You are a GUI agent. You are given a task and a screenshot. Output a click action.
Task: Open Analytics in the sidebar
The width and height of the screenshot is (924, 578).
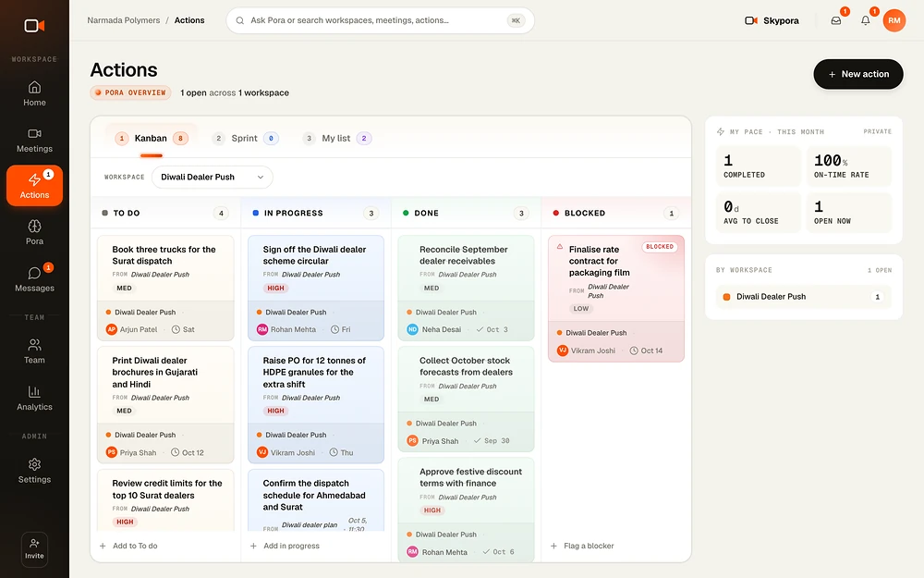(x=34, y=398)
